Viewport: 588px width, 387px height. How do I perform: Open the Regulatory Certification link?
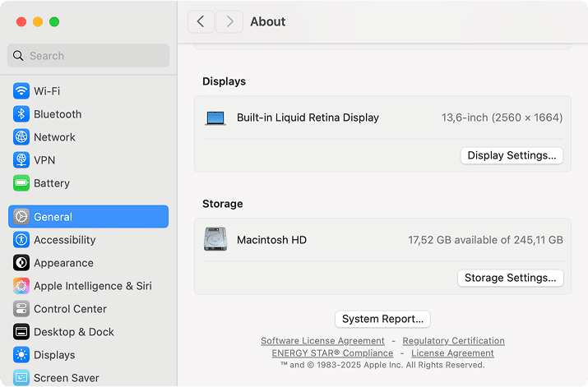point(453,341)
